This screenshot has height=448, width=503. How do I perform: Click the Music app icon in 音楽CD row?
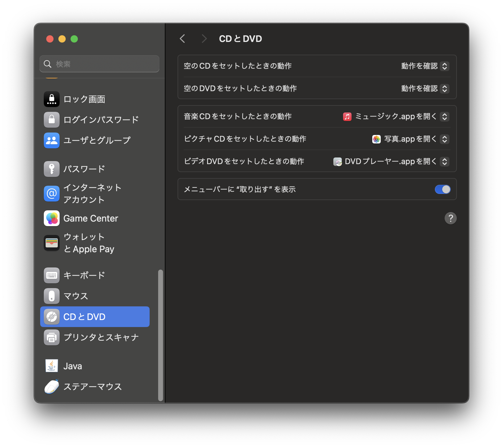pyautogui.click(x=347, y=117)
